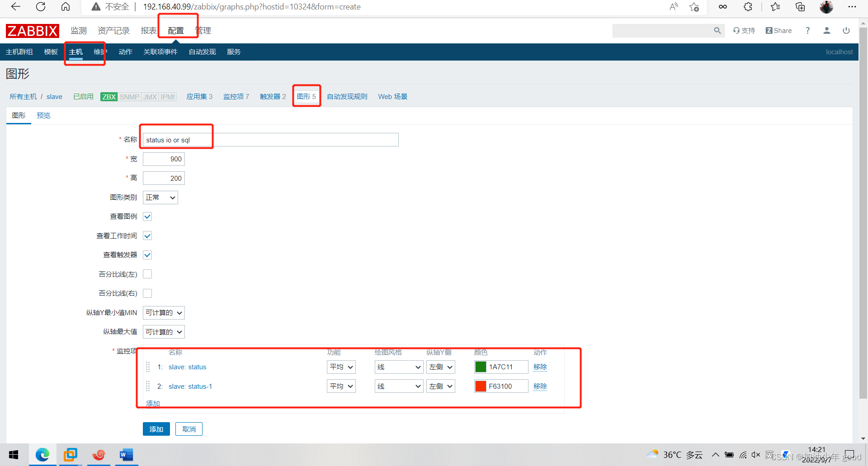Image resolution: width=868 pixels, height=466 pixels.
Task: Go to browser home page icon
Action: tap(66, 6)
